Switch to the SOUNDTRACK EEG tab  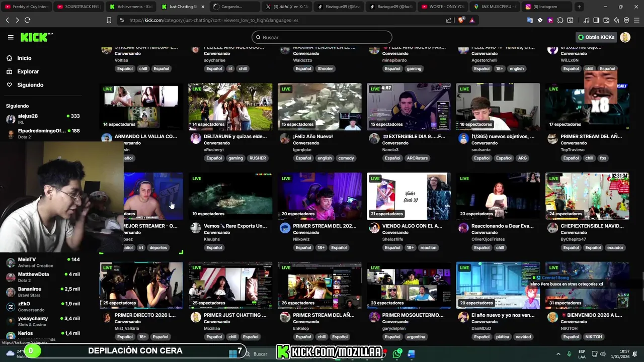pos(78,7)
